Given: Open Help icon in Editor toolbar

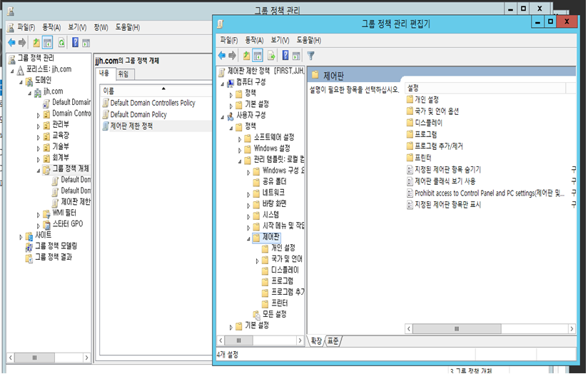Looking at the screenshot, I should coord(285,56).
